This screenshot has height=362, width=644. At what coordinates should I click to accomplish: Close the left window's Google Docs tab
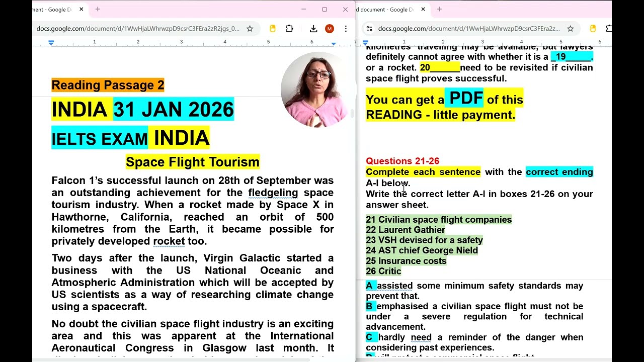(80, 9)
